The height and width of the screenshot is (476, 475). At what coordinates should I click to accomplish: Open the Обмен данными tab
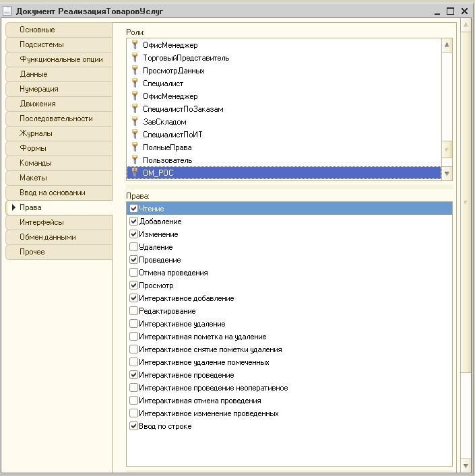(59, 237)
